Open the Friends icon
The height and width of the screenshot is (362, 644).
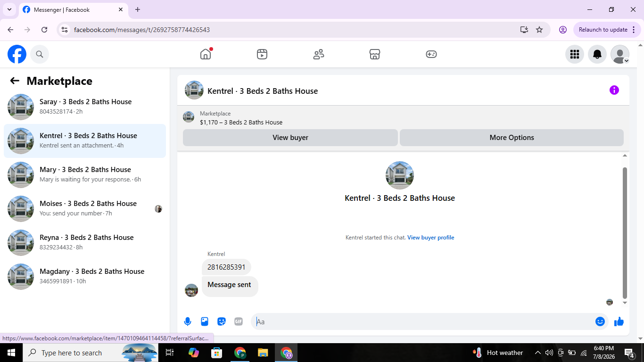[319, 54]
